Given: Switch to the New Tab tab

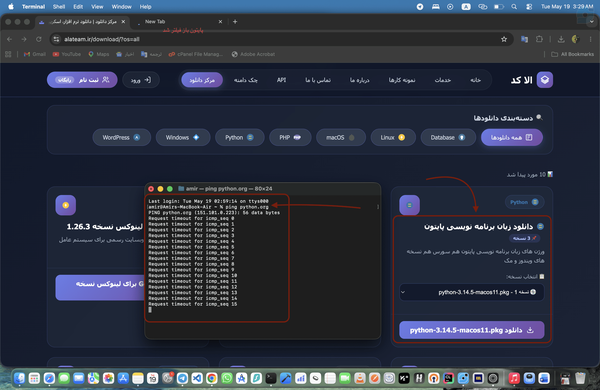Looking at the screenshot, I should [x=180, y=21].
